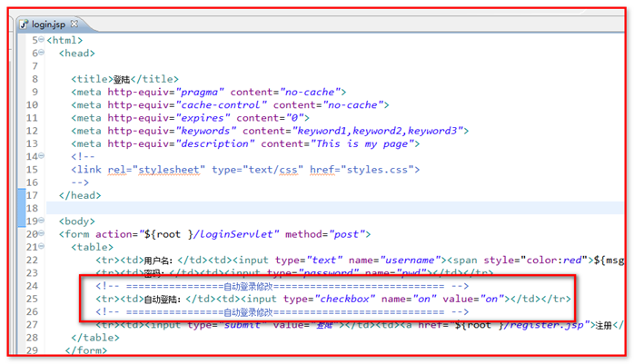Click the </form> tag on line 29
Screen dimensions: 634x364
tap(86, 350)
